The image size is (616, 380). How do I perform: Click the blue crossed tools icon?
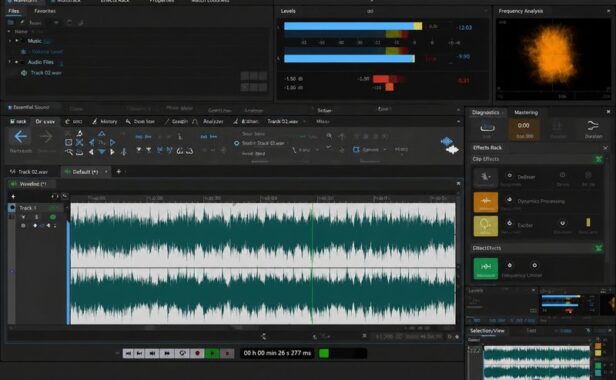click(79, 142)
